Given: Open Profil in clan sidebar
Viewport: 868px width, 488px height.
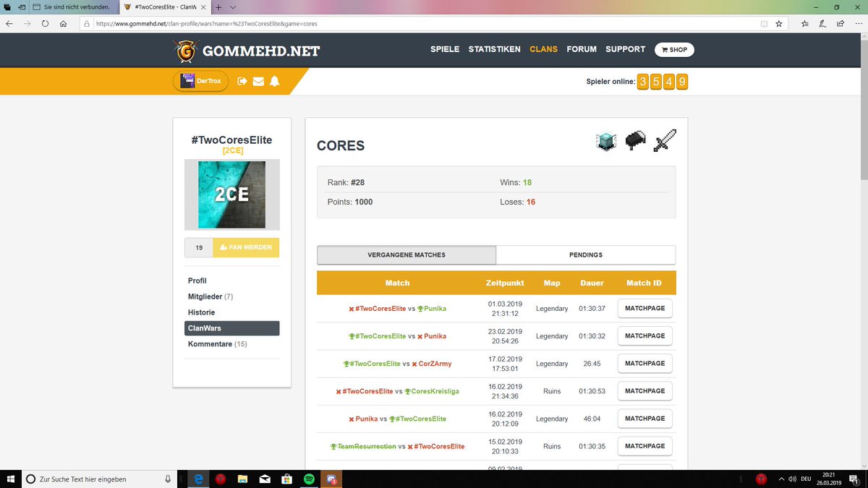Looking at the screenshot, I should 197,281.
